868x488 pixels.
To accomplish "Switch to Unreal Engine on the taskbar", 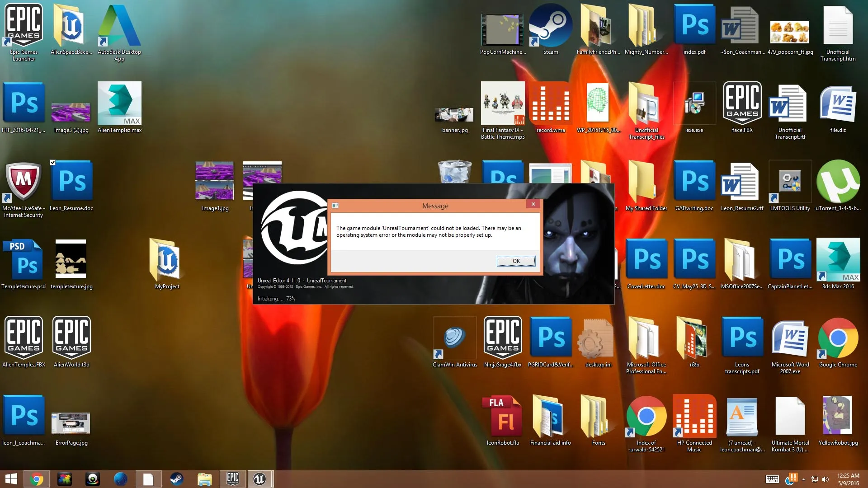I will 260,479.
